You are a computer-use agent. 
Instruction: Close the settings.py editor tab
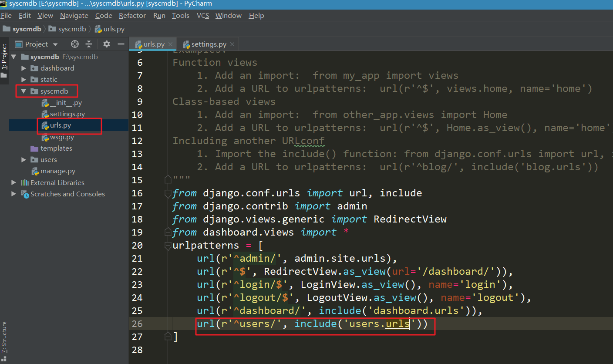point(232,44)
